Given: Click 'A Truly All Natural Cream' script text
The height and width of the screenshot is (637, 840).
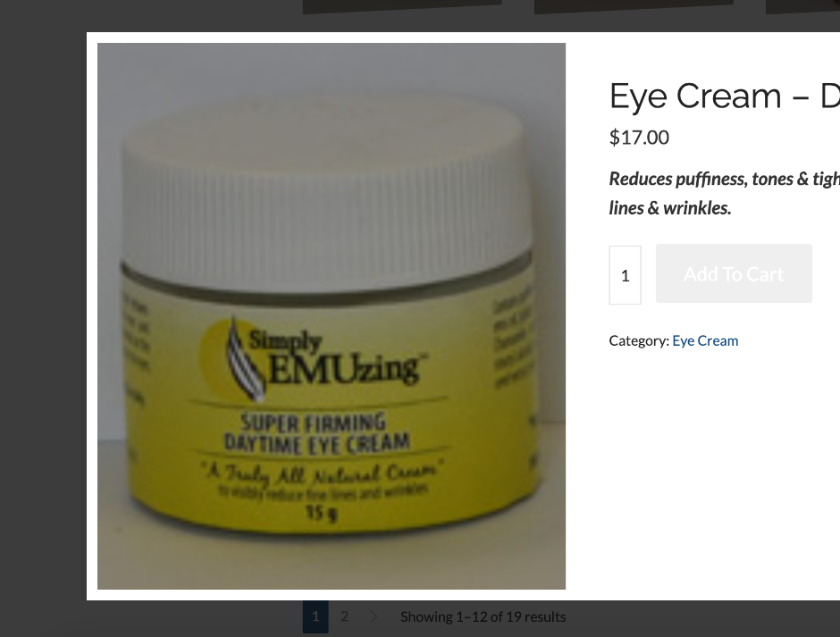Looking at the screenshot, I should [322, 472].
